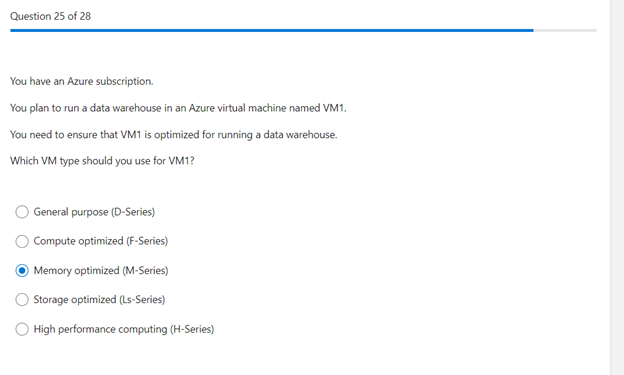
Task: Pick the Storage optimized (Ls-Series) radio button
Action: tap(22, 299)
